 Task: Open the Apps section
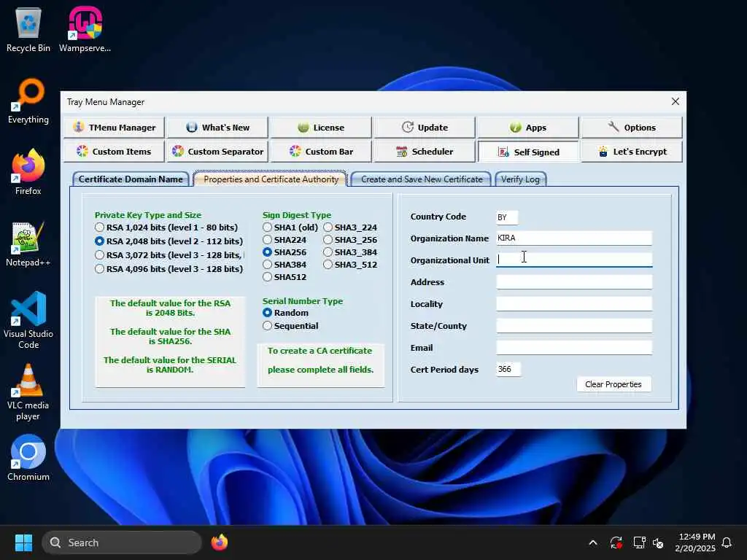528,127
